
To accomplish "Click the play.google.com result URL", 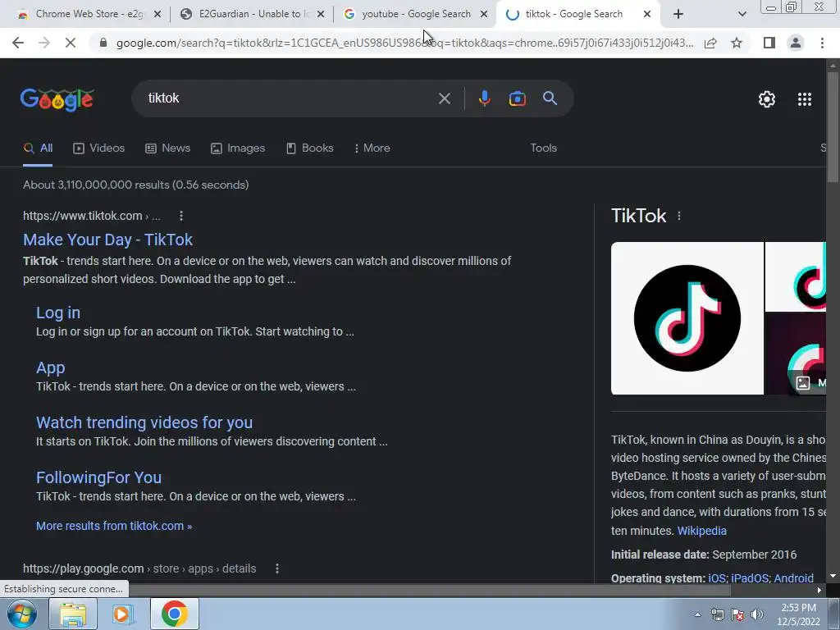I will [139, 569].
